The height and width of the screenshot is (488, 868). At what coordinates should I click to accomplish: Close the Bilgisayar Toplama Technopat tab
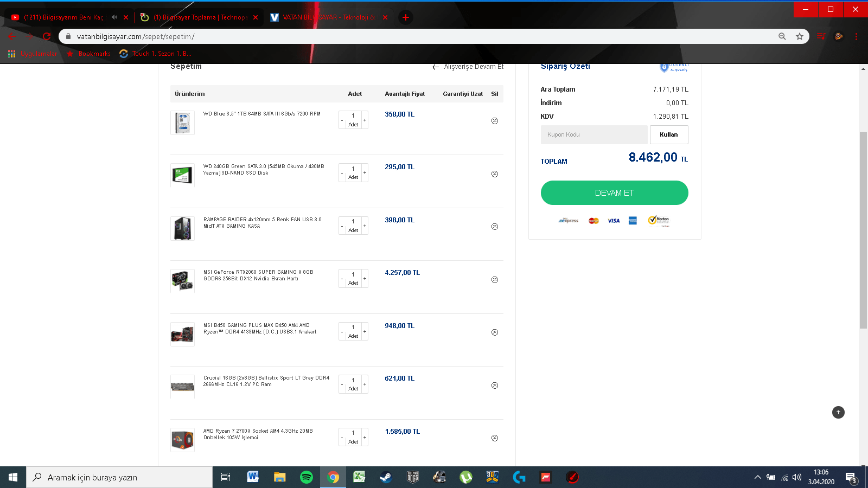point(256,17)
